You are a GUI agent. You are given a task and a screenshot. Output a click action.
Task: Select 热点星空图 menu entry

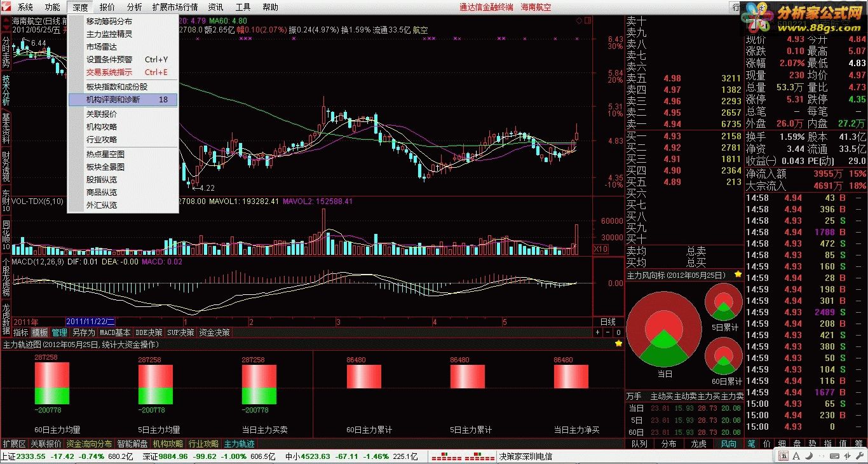(123, 154)
